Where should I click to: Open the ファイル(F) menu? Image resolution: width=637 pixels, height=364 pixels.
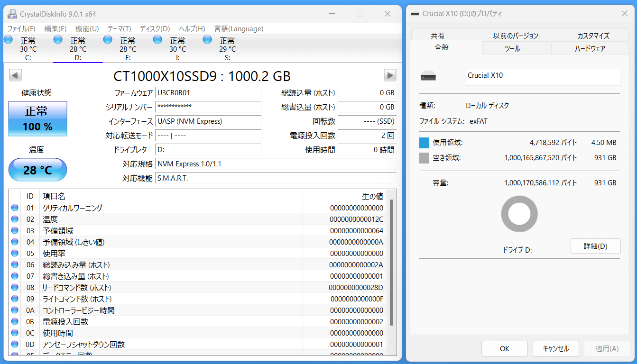coord(21,29)
